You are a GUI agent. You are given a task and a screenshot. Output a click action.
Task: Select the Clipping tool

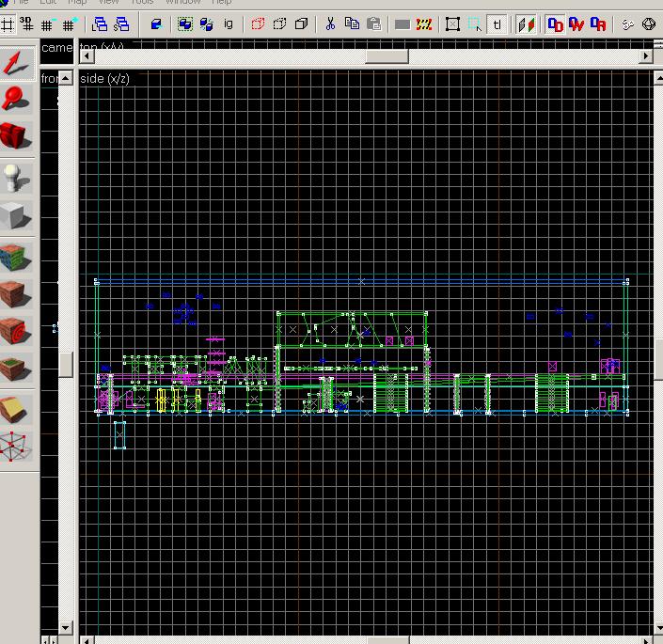(17, 410)
